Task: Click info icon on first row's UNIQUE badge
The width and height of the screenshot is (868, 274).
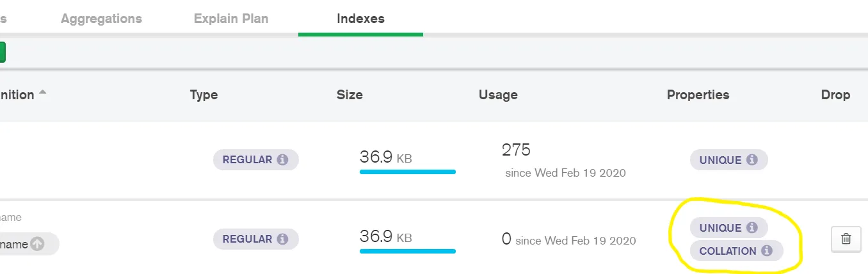Action: coord(752,160)
